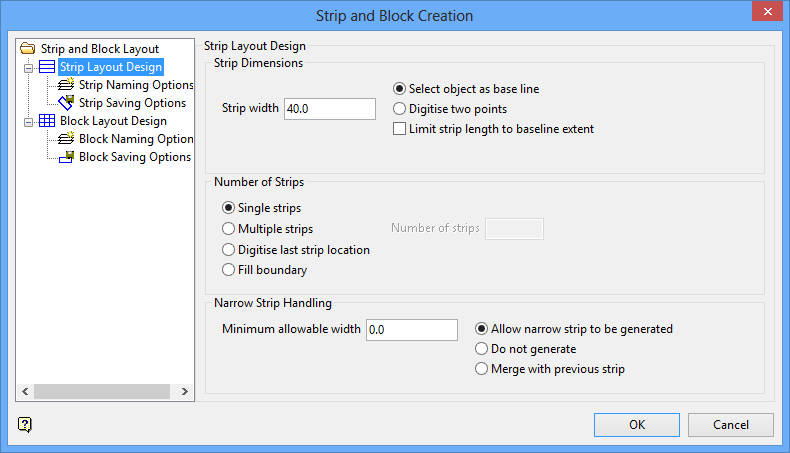Image resolution: width=790 pixels, height=453 pixels.
Task: Click the Block Saving Options icon
Action: 67,157
